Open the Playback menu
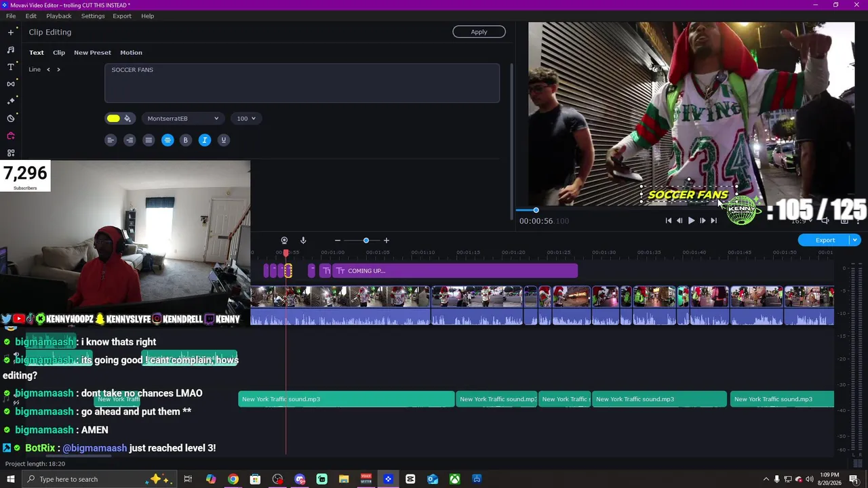This screenshot has height=488, width=868. click(x=59, y=16)
